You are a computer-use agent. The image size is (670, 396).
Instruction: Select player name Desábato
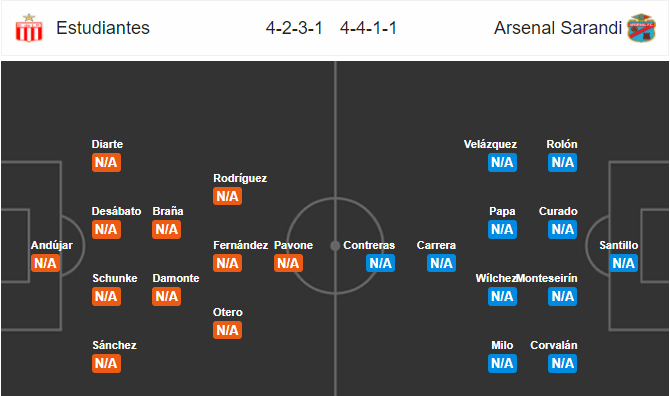[116, 211]
